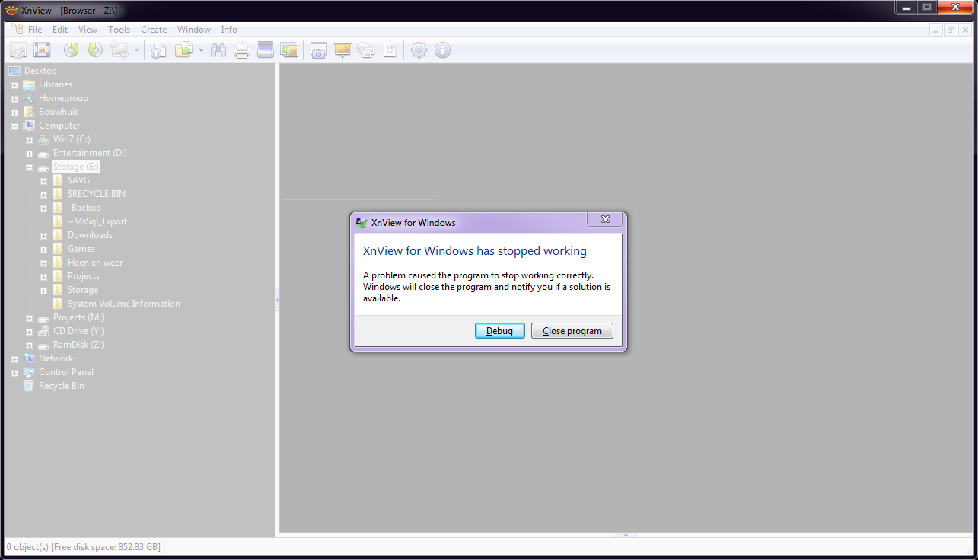This screenshot has height=560, width=978.
Task: Click the Open file toolbar icon
Action: [18, 50]
